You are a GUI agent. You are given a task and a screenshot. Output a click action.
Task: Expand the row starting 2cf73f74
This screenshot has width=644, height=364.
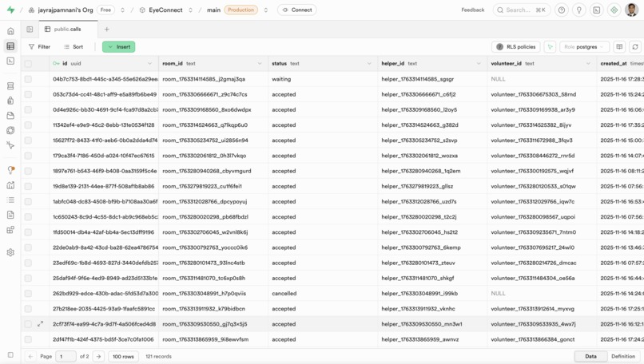40,324
